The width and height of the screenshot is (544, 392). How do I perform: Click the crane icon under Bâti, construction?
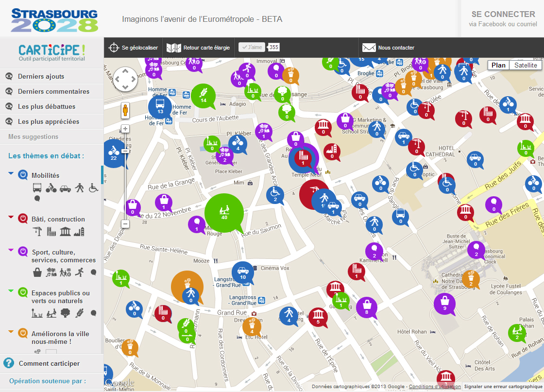37,232
